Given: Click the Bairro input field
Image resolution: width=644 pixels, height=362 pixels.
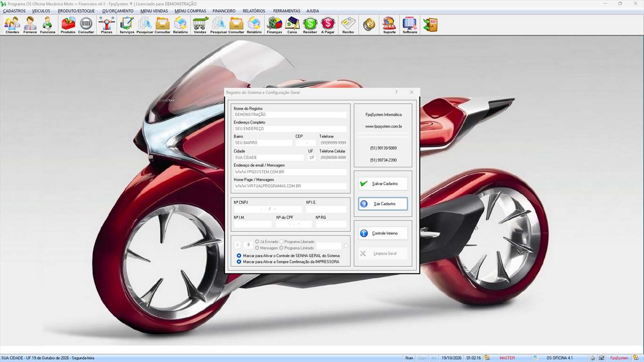Looking at the screenshot, I should tap(263, 143).
